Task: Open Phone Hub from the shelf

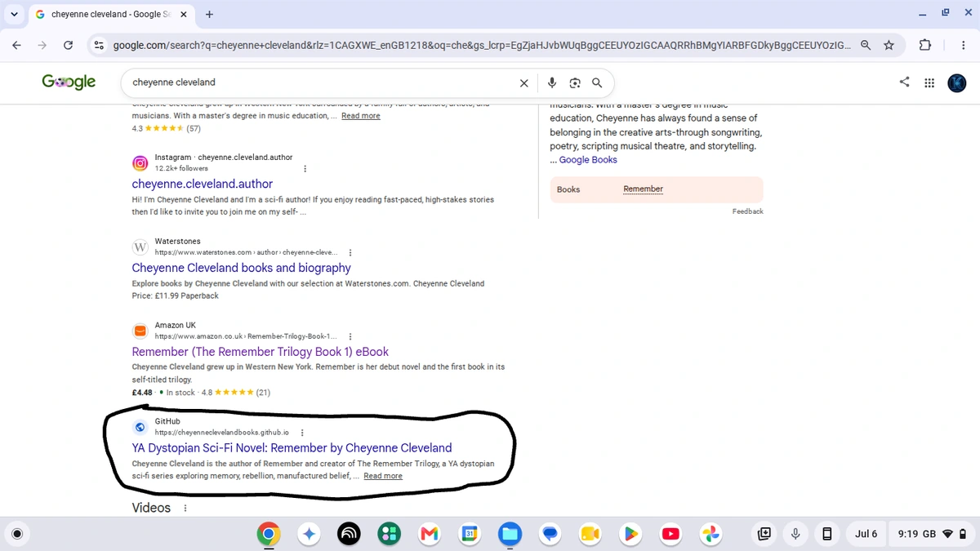Action: 826,534
